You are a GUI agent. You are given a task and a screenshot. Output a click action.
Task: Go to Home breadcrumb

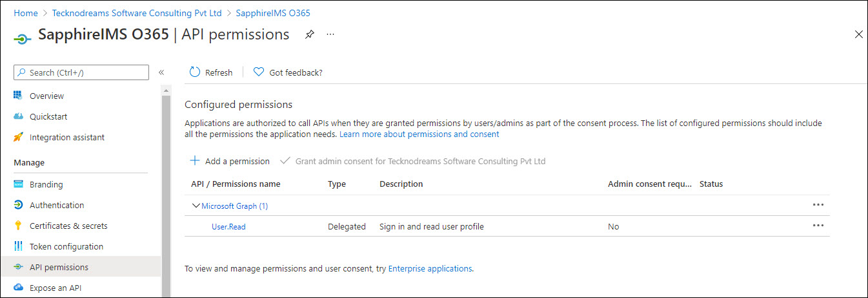click(x=26, y=13)
